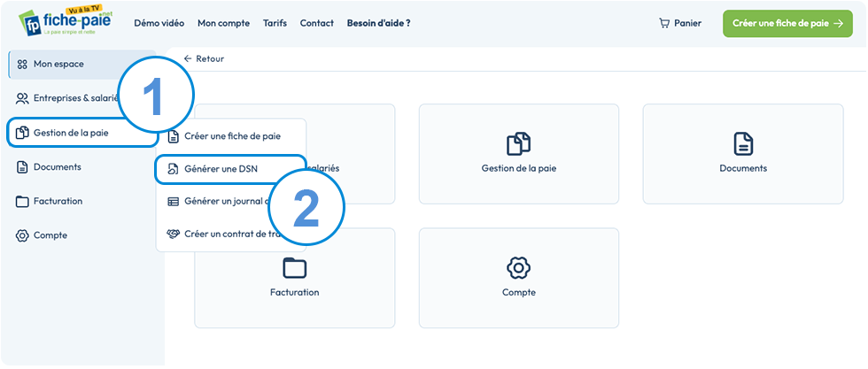Open the Tarifs page link
868x369 pixels.
tap(275, 23)
